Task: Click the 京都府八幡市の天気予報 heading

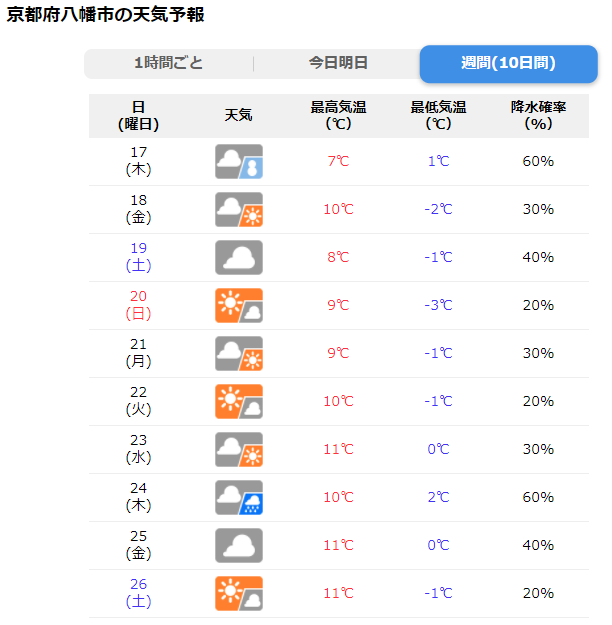Action: tap(105, 15)
